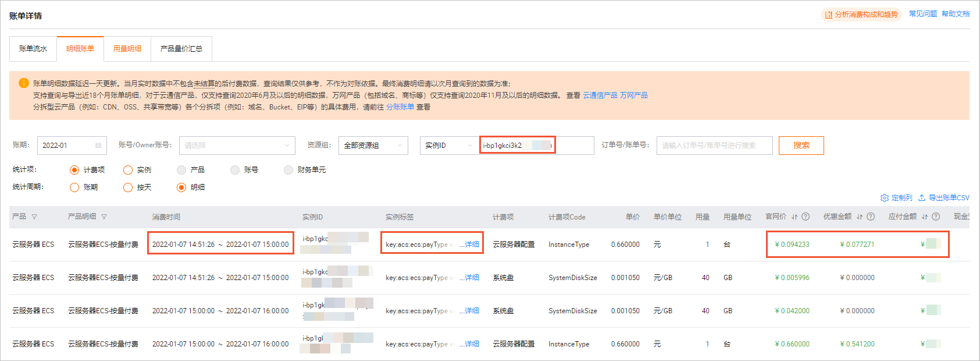Screen dimensions: 980x361
Task: Select 账号 statistics radio button
Action: click(235, 170)
